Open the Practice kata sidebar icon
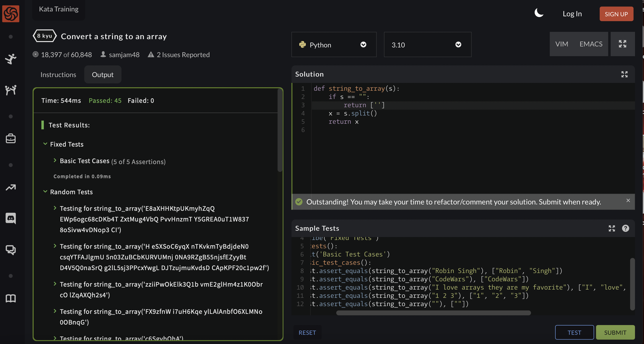644x344 pixels. (10, 59)
